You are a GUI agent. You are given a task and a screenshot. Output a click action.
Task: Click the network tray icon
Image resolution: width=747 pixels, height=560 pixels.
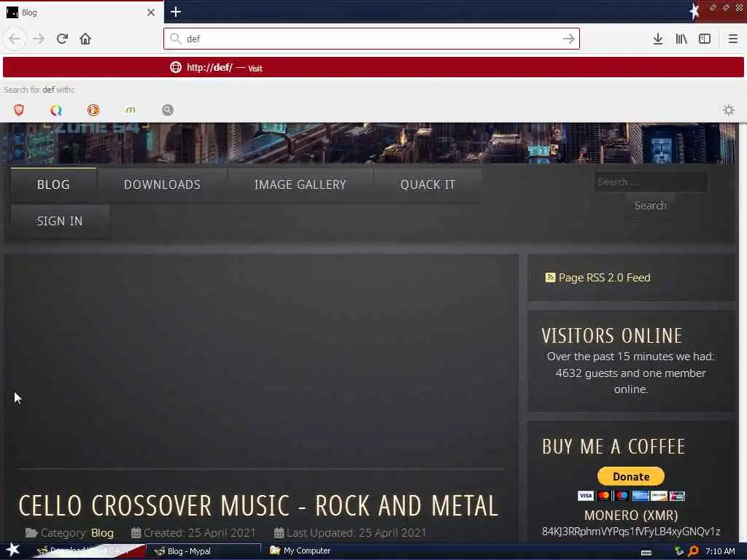click(x=679, y=551)
